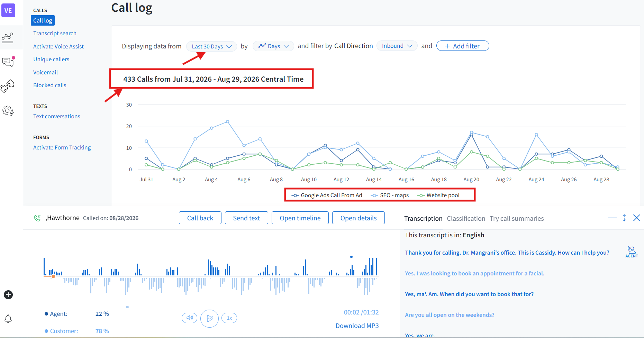Click the Call back button
The image size is (644, 338).
point(200,218)
